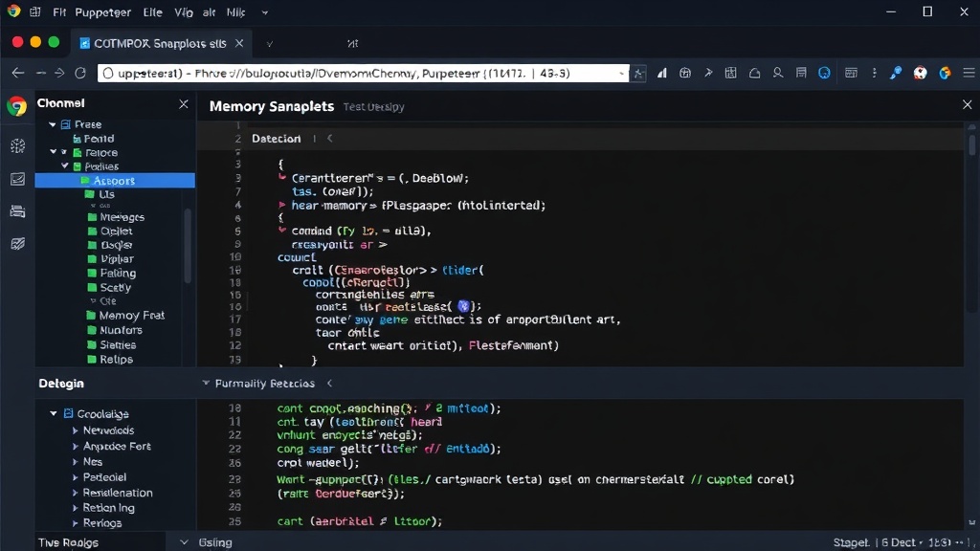Select the COTMPOX Snanplots browser tab
Image resolution: width=980 pixels, height=551 pixels.
coord(161,43)
